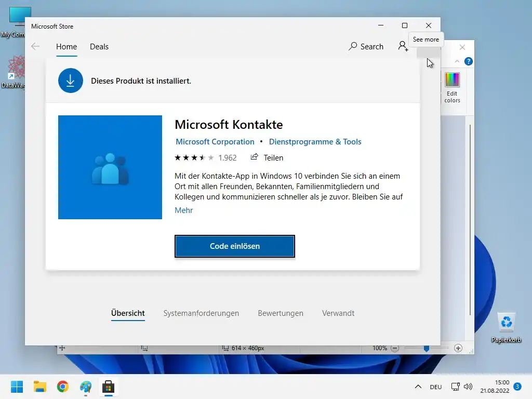This screenshot has width=532, height=399.
Task: Click the Paint vertical scrollbar
Action: (x=470, y=220)
